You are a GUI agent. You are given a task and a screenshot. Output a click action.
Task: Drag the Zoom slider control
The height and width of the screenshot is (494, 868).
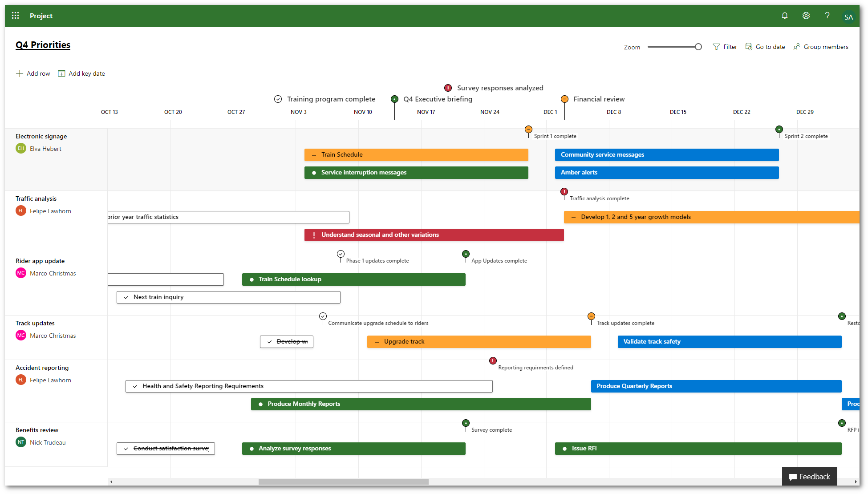[698, 46]
